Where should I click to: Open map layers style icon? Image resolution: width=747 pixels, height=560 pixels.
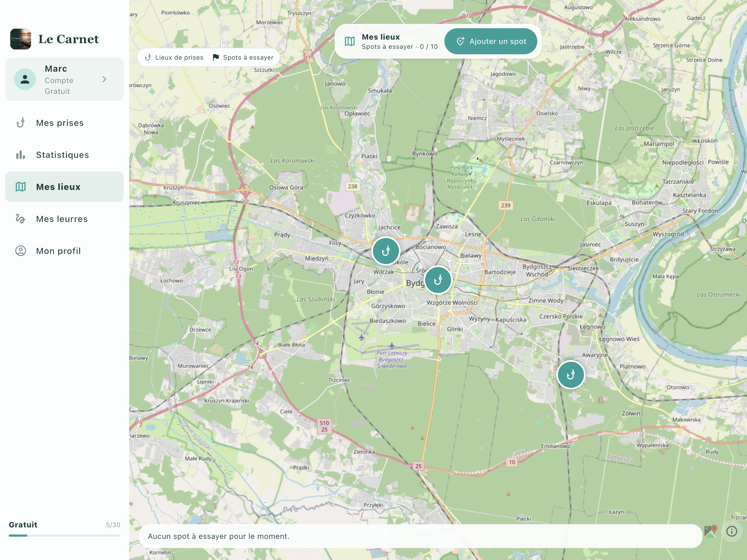coord(711,531)
